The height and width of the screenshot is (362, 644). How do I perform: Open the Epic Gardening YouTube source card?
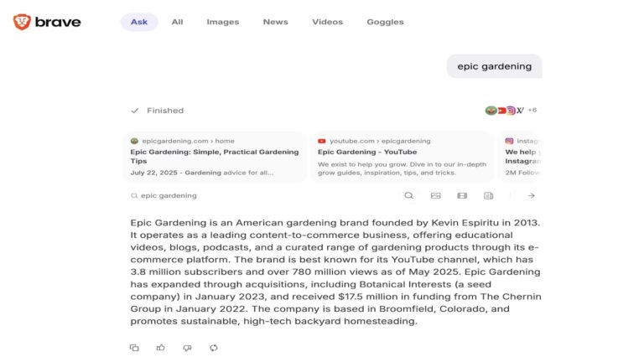pyautogui.click(x=402, y=157)
